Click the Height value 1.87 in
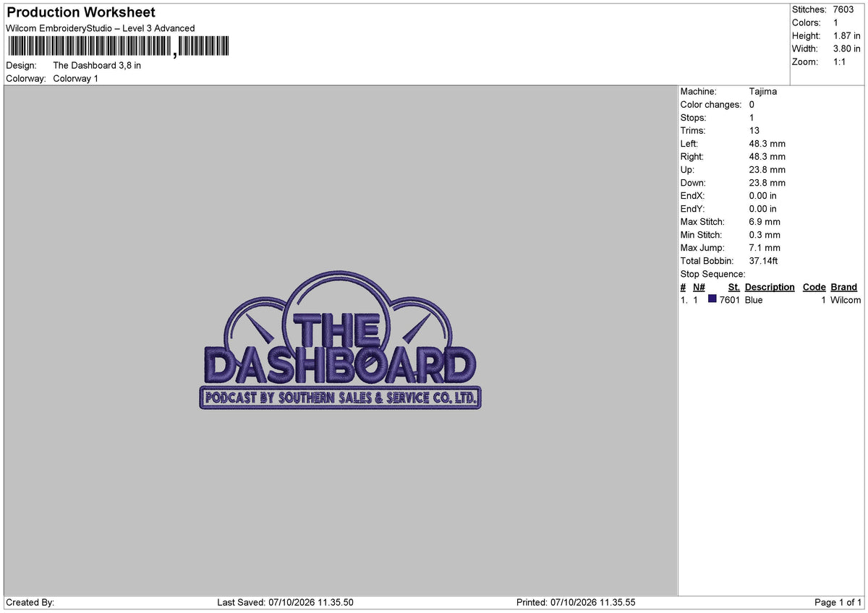 click(x=847, y=35)
